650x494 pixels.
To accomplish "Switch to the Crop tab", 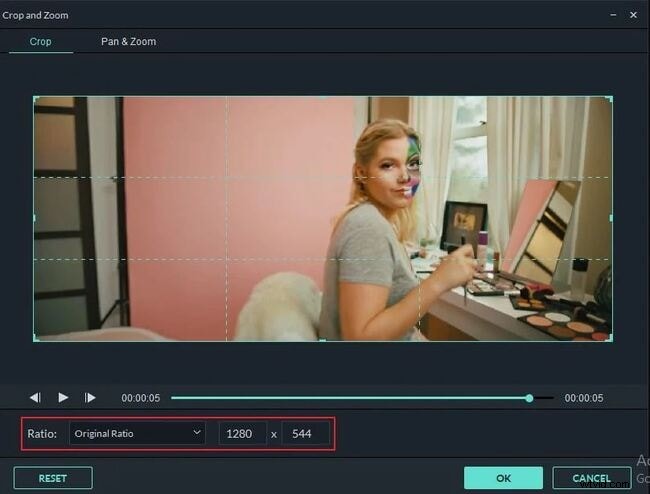I will click(x=41, y=41).
